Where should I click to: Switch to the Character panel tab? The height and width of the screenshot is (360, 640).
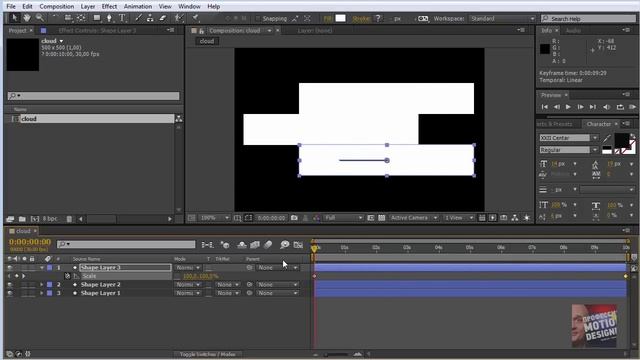point(598,124)
